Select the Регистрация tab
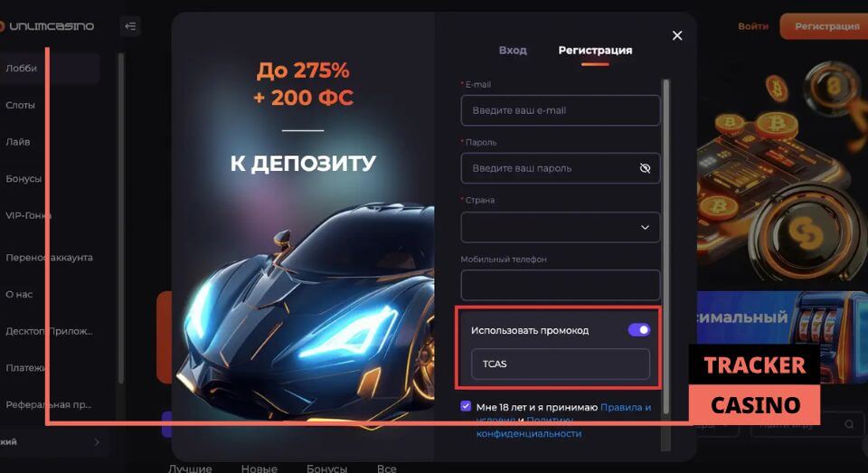868x473 pixels. coord(595,51)
